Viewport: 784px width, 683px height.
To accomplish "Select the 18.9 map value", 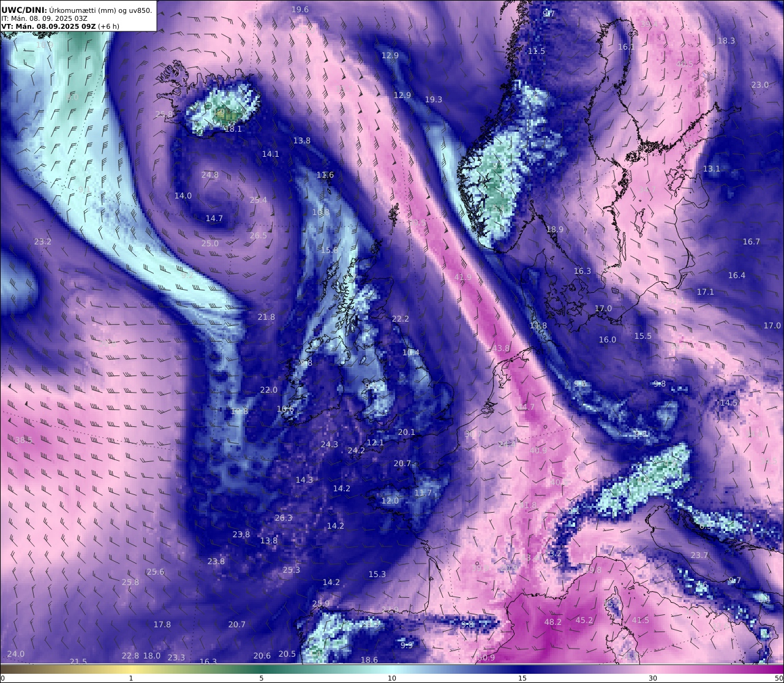I will [x=554, y=229].
